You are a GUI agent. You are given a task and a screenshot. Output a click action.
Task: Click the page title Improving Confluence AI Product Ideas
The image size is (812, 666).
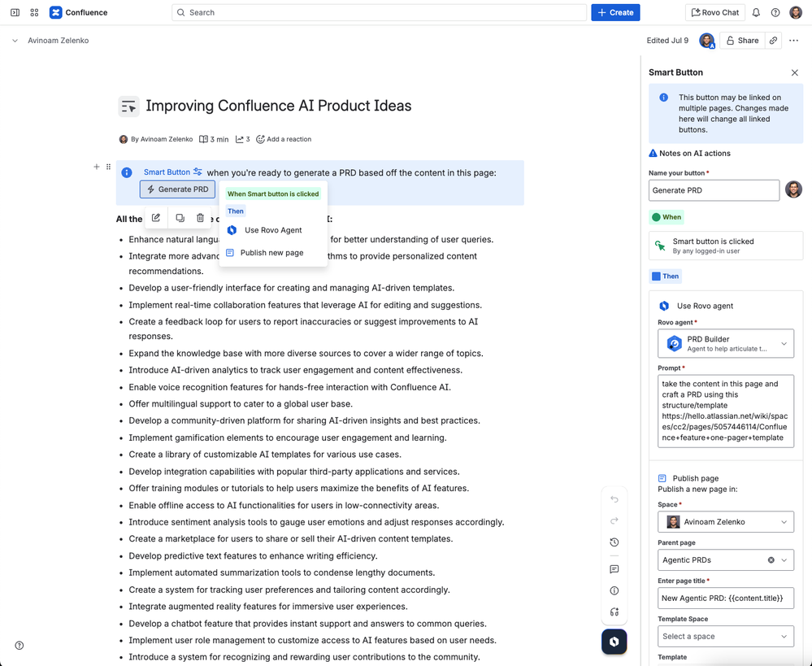(x=279, y=106)
